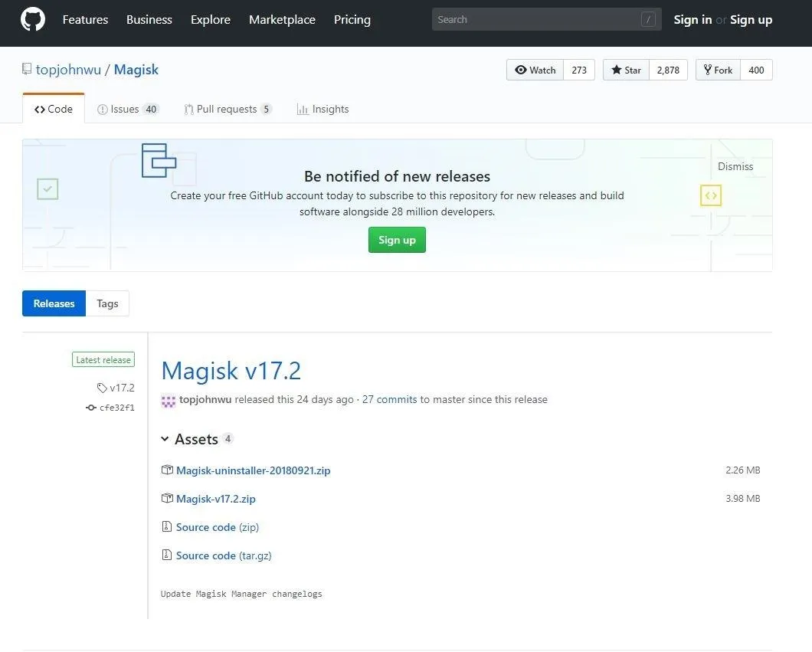Click topjohnwu's avatar under Magisk v17.2
Image resolution: width=812 pixels, height=652 pixels.
pyautogui.click(x=169, y=400)
